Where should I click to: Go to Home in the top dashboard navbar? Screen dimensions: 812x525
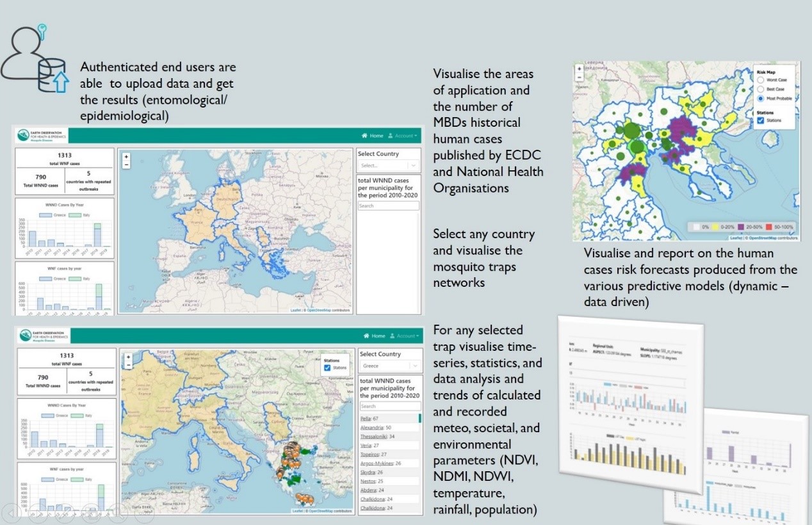pyautogui.click(x=373, y=136)
